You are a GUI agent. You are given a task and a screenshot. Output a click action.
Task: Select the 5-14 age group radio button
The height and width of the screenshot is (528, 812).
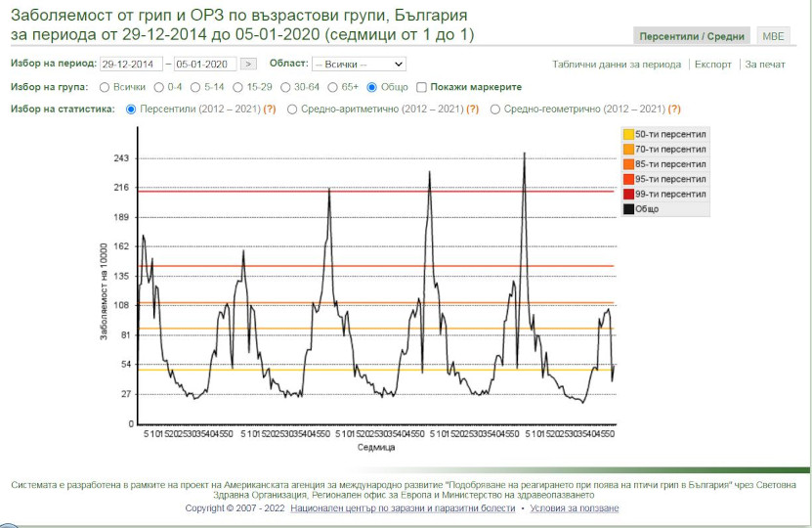195,88
